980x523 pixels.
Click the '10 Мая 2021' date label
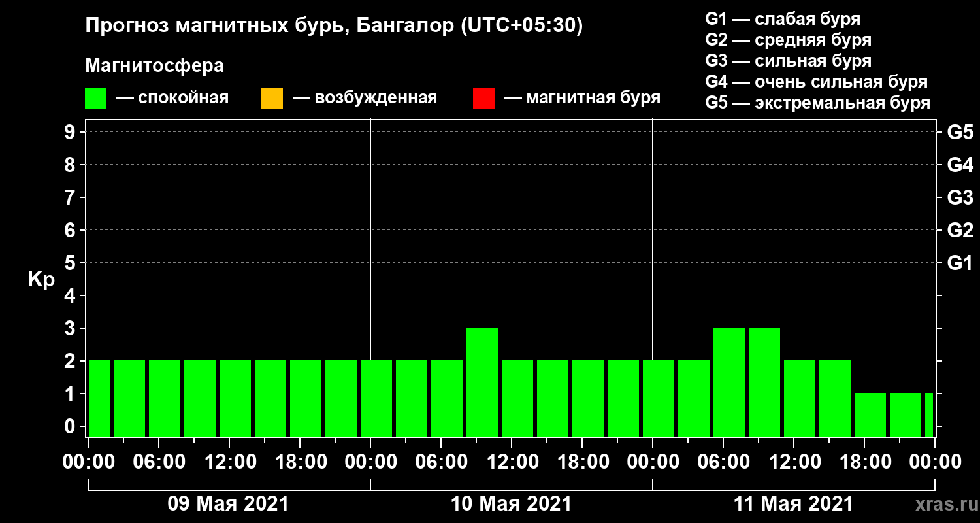click(x=511, y=504)
